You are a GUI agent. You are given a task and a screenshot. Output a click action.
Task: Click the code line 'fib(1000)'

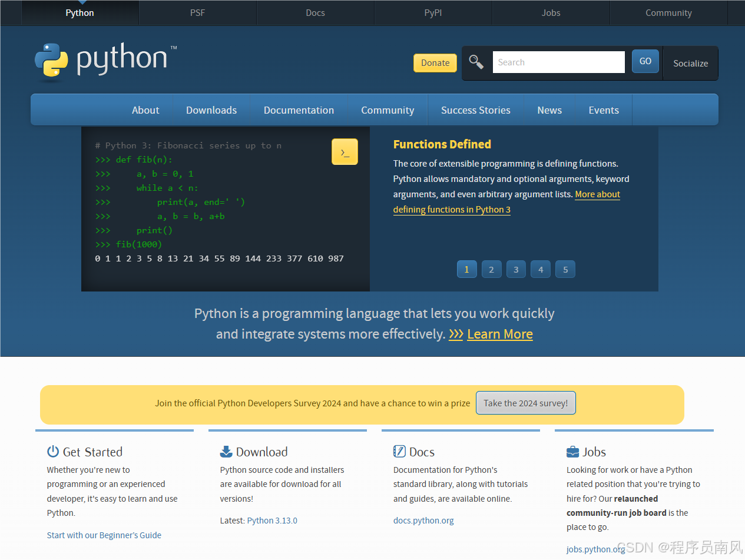139,244
